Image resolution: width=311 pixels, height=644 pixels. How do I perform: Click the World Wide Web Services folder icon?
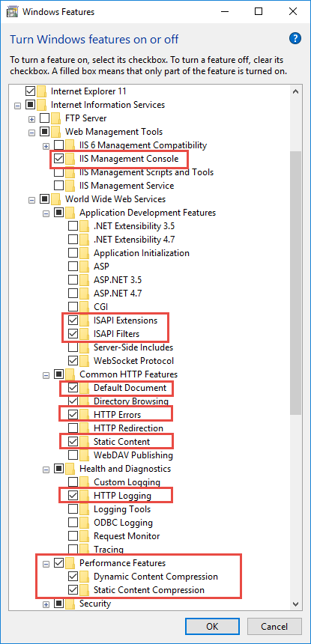click(x=56, y=199)
